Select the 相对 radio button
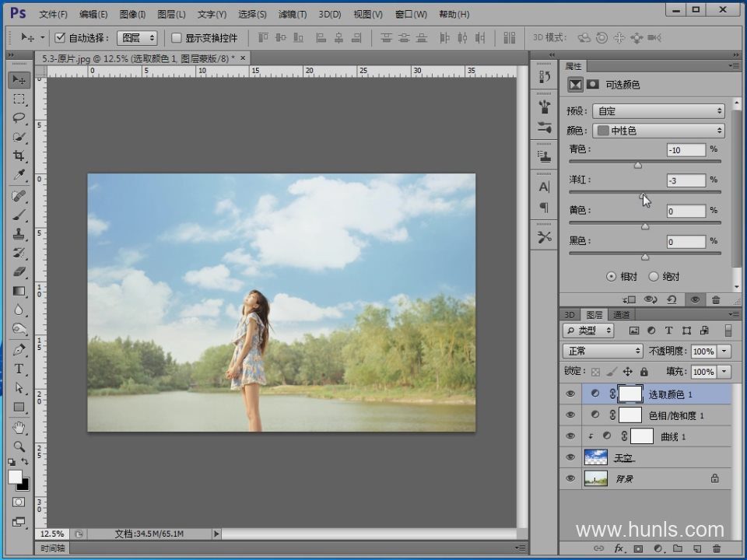Screen dimensions: 747x560 (612, 277)
